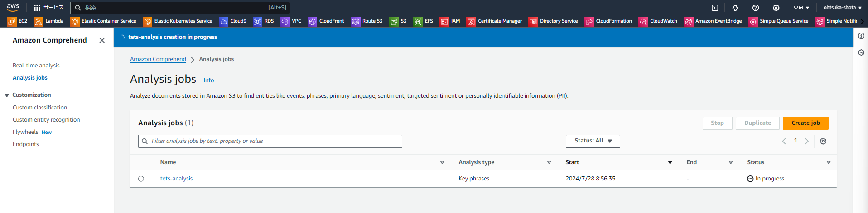Click the In progress status cell

pos(766,179)
